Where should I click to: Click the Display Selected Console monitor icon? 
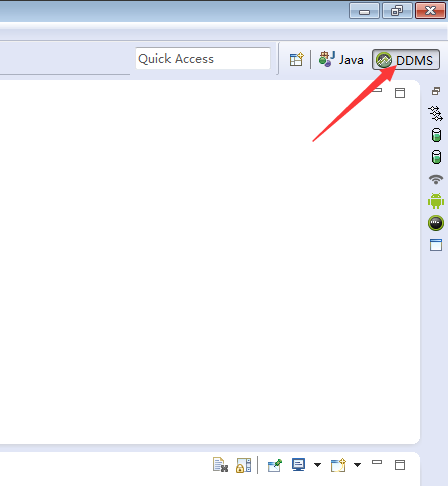[x=298, y=465]
